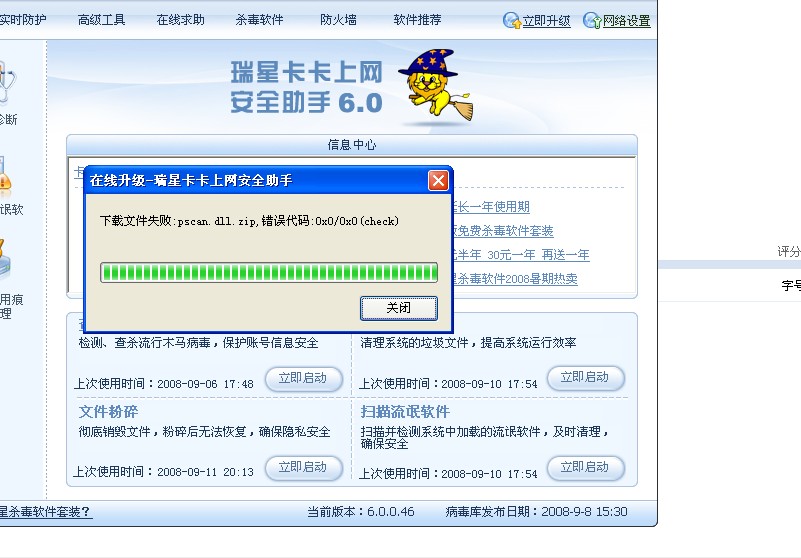Click the 瑞星卡卡上网安全助手 6.0 title logo
The height and width of the screenshot is (558, 801).
307,87
